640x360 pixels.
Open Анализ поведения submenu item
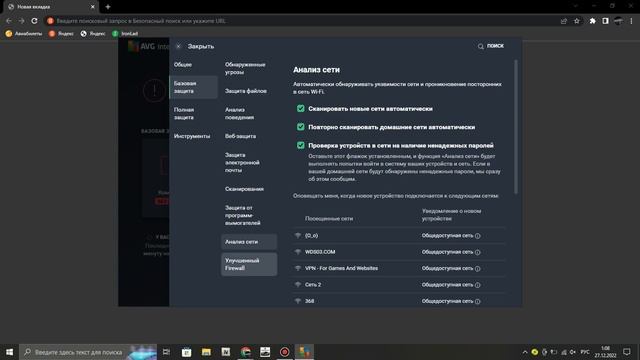coord(239,113)
